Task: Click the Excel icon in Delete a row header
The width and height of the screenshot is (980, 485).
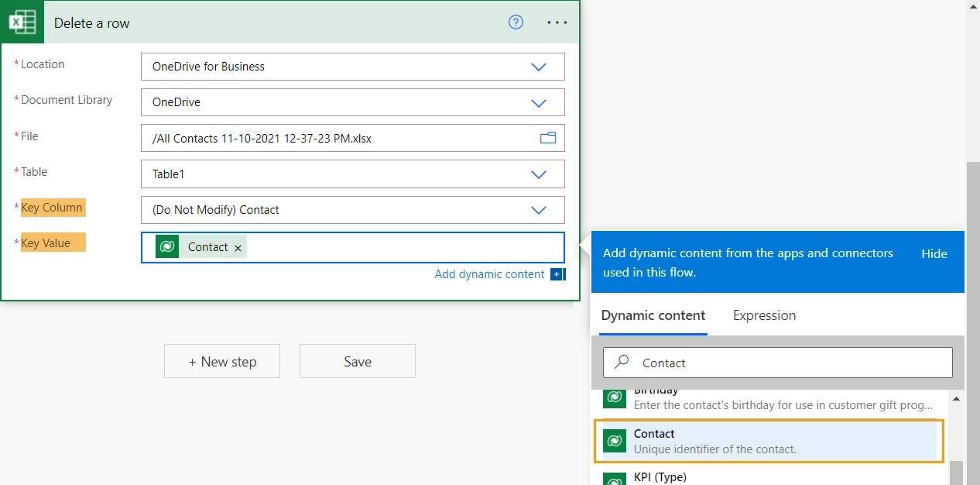Action: click(22, 22)
